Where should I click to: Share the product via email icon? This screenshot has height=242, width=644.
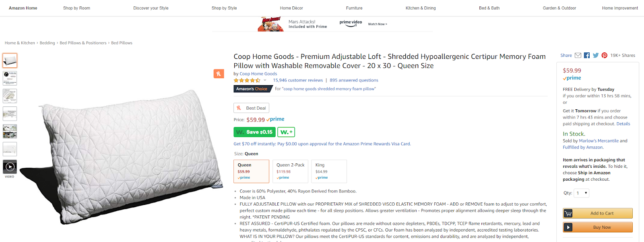(x=578, y=55)
